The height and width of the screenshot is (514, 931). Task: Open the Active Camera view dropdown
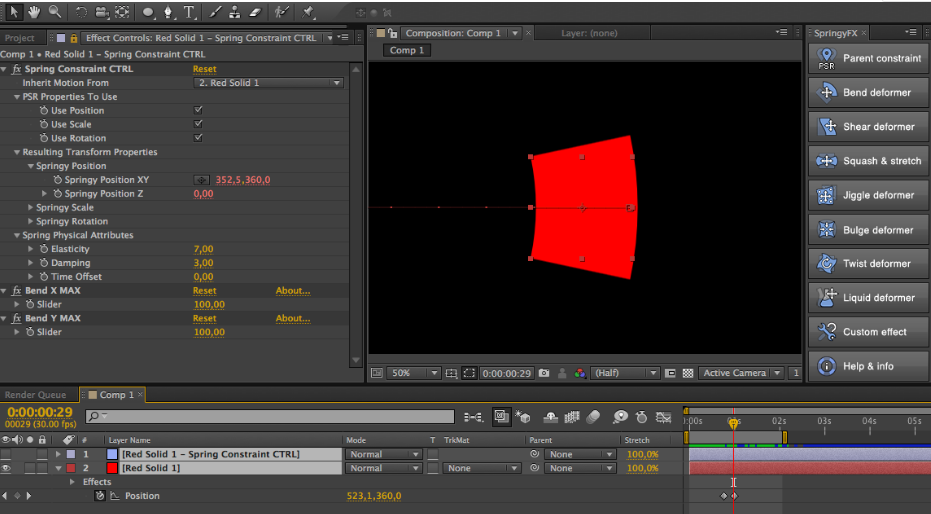pos(741,373)
